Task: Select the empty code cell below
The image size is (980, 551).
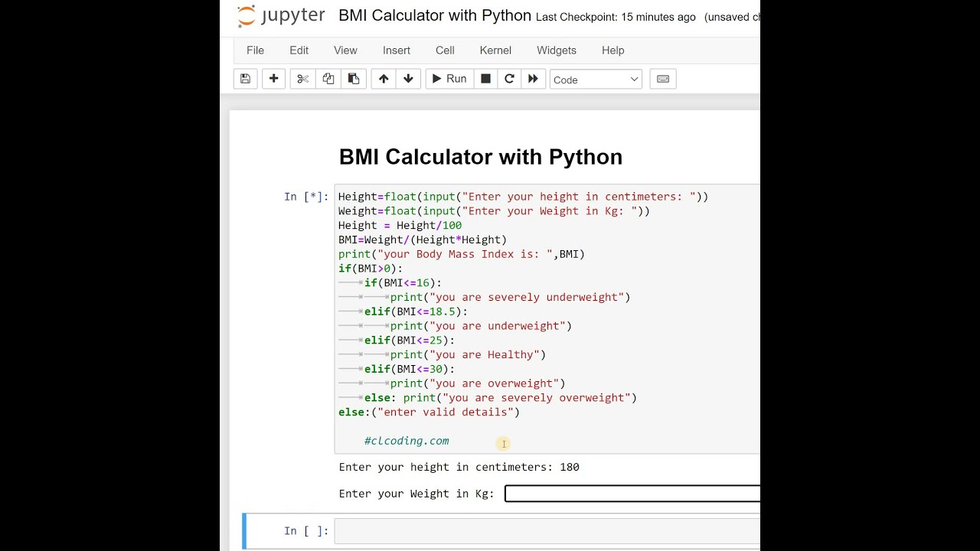Action: coord(547,531)
